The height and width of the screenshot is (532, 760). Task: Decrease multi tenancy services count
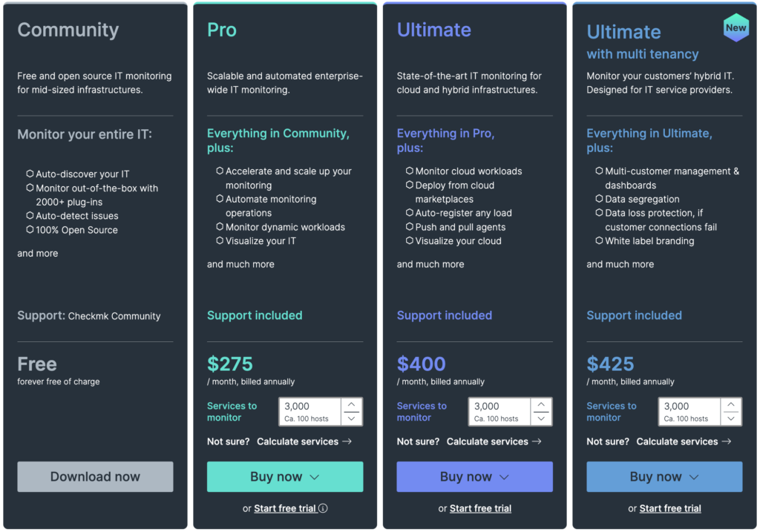(x=731, y=418)
